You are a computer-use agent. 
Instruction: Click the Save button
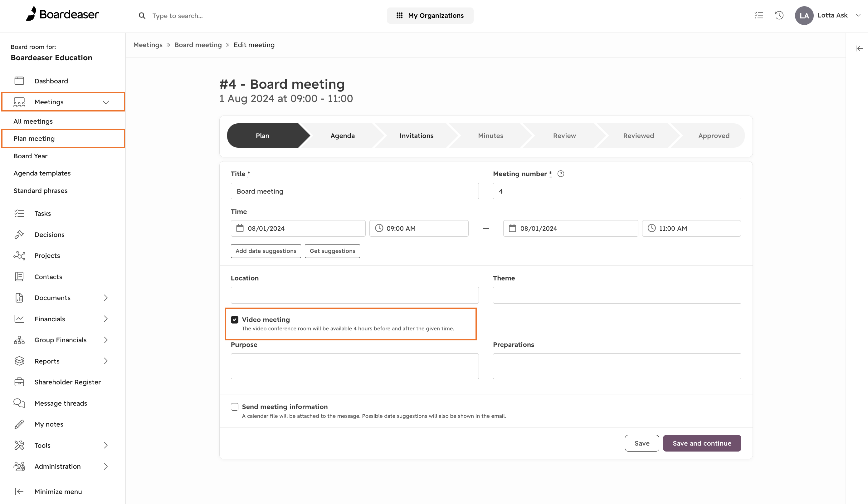642,443
